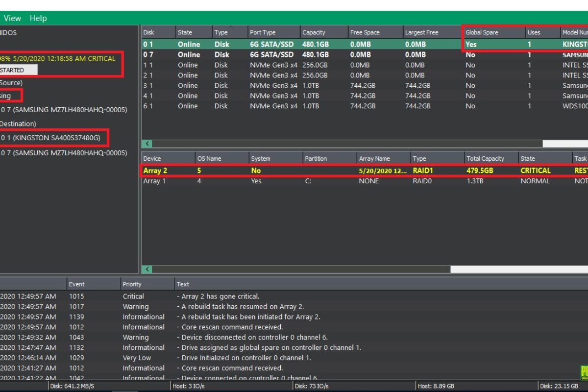Select log entry 'Array 2 has gone critical.'
Viewport: 588px width, 392px height.
point(294,296)
